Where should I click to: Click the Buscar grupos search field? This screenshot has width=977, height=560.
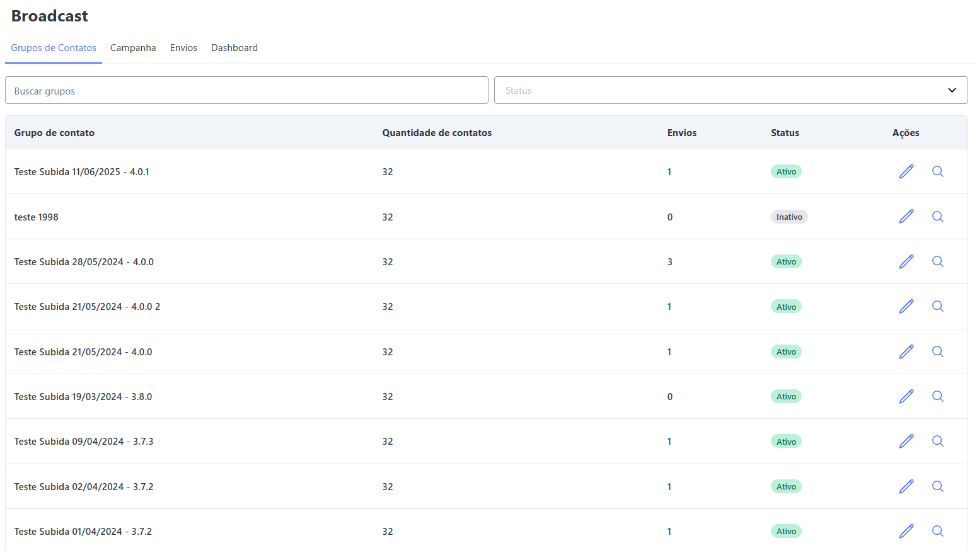coord(246,91)
